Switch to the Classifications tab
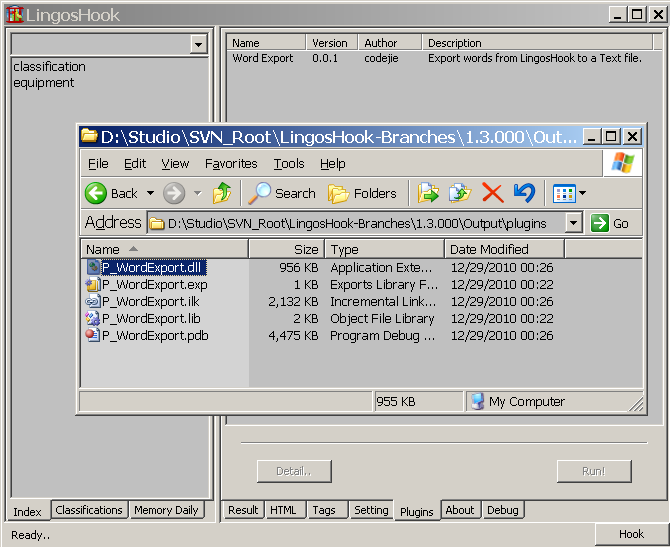Screen dimensions: 670x547 pyautogui.click(x=89, y=510)
